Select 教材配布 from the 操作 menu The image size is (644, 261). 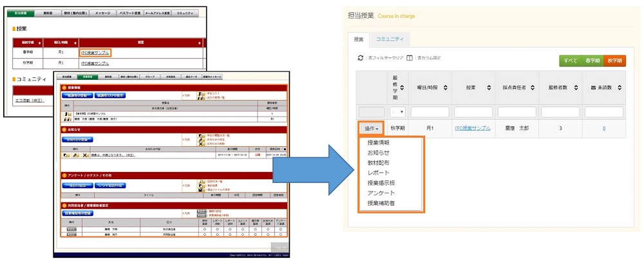pos(378,163)
